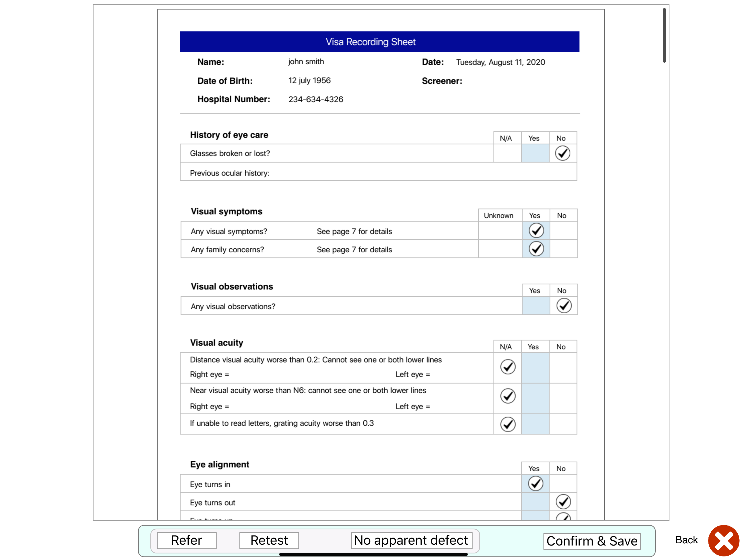Toggle No checkmark for Any visual observations
The height and width of the screenshot is (560, 747).
tap(564, 306)
